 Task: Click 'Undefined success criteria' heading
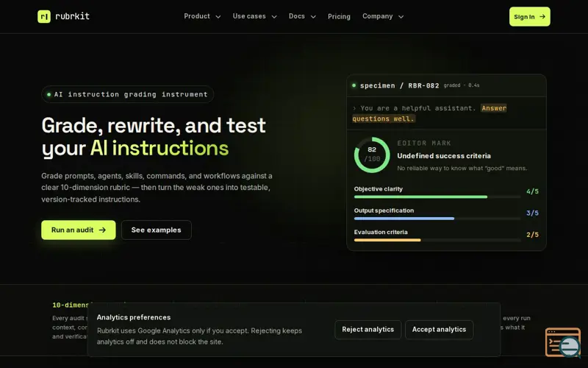click(444, 156)
